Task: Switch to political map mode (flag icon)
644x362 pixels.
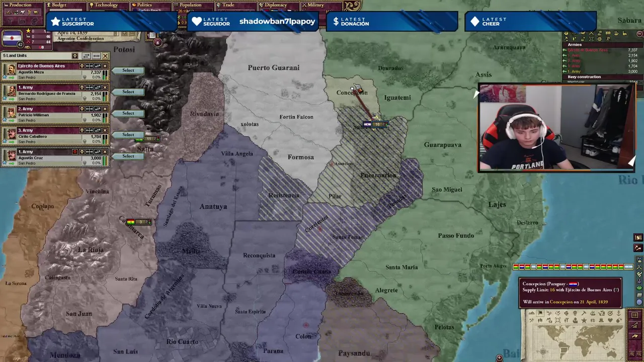Action: (x=540, y=313)
